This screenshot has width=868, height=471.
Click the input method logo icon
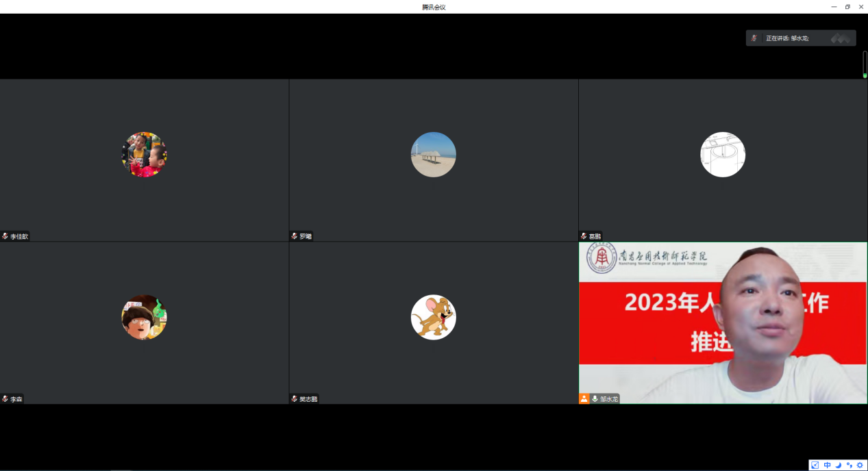tap(815, 465)
